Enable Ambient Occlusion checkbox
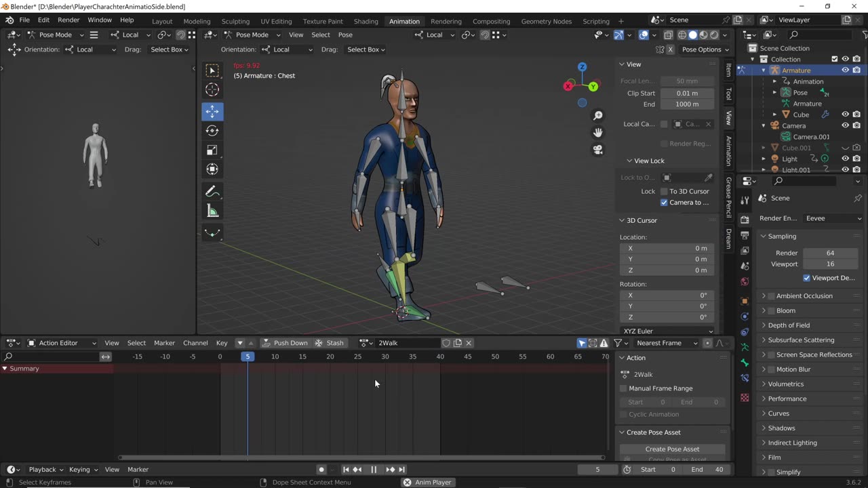This screenshot has width=868, height=488. (772, 296)
